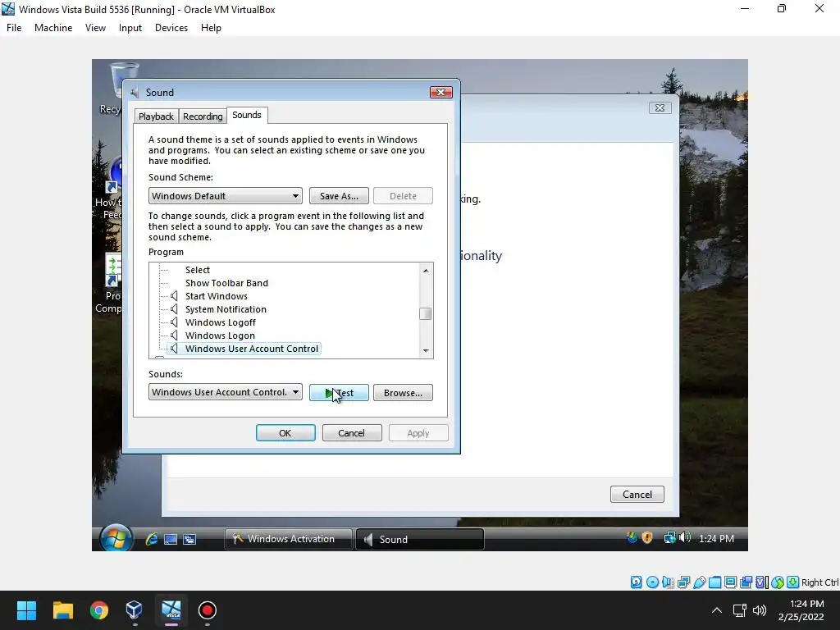840x630 pixels.
Task: Click the VirtualBox recording status icon
Action: click(x=746, y=582)
